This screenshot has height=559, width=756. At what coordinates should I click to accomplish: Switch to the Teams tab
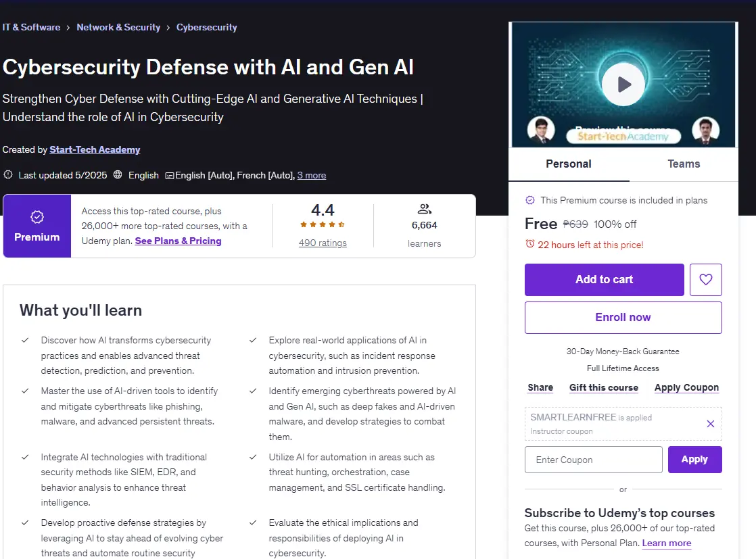coord(684,164)
